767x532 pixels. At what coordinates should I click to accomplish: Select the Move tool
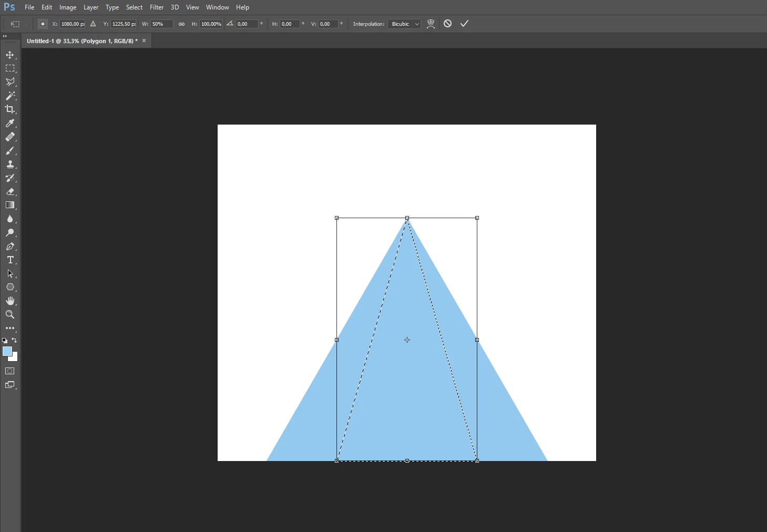[10, 55]
